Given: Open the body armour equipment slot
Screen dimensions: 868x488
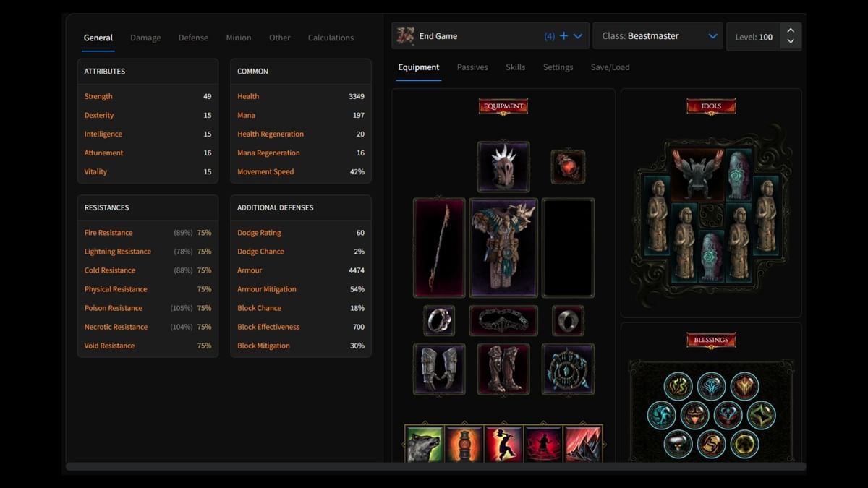Looking at the screenshot, I should click(503, 248).
